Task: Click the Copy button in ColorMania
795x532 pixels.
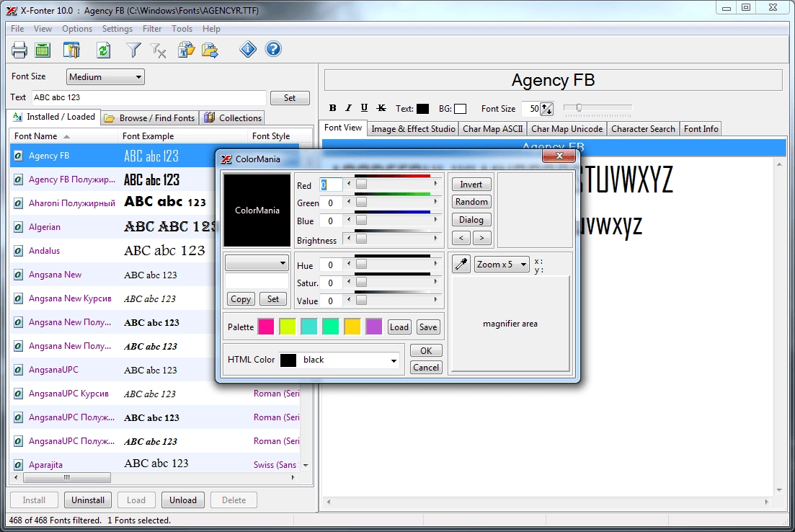Action: (240, 299)
